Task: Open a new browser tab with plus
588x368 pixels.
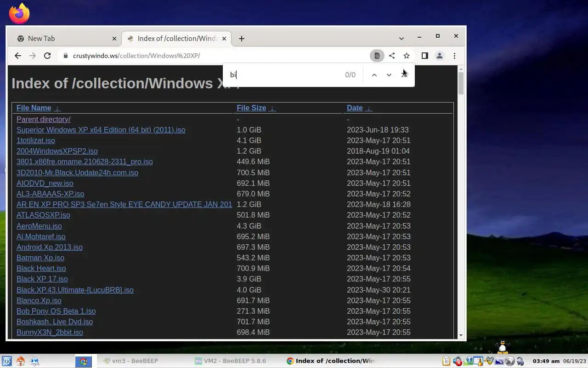Action: [x=242, y=39]
